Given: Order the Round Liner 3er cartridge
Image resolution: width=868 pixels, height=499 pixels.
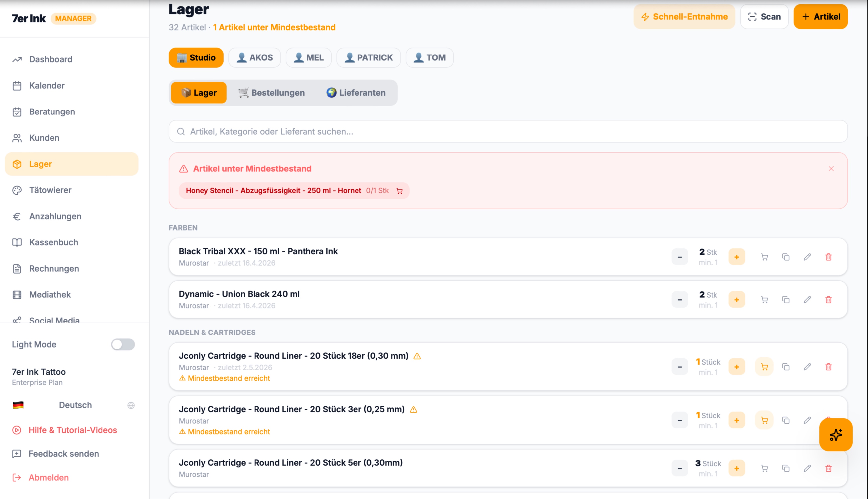Looking at the screenshot, I should point(764,421).
